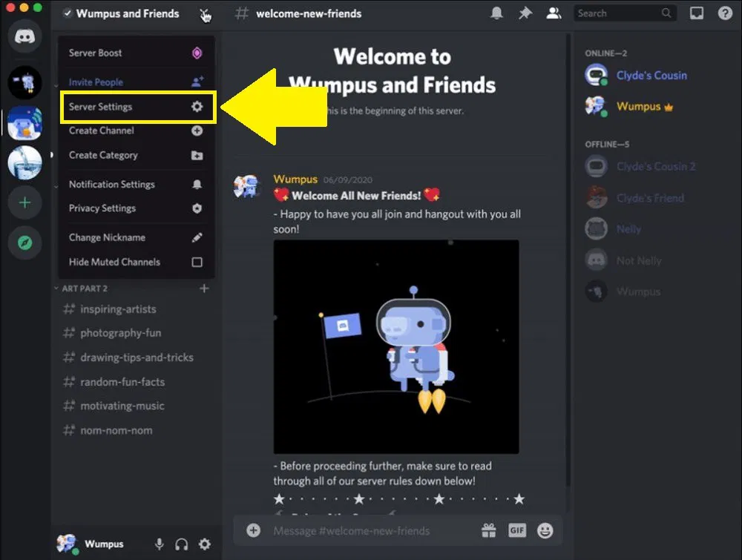Click the notification bell in the top bar
Screen dimensions: 742x560
(496, 13)
